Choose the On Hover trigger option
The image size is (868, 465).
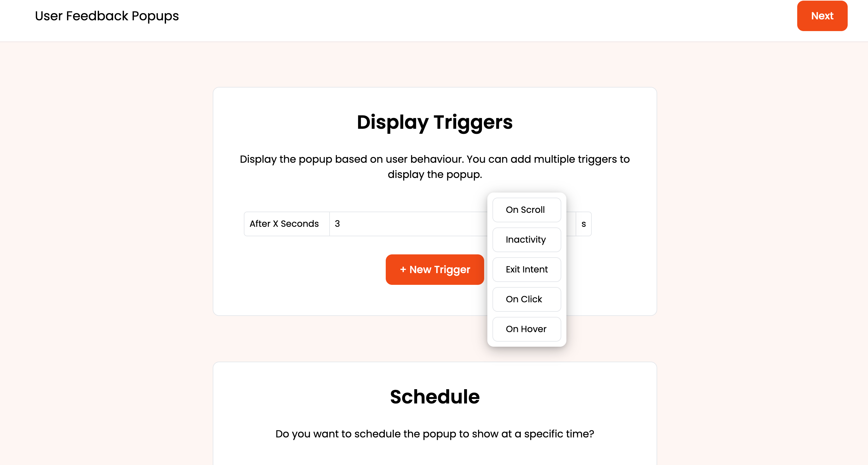coord(526,329)
